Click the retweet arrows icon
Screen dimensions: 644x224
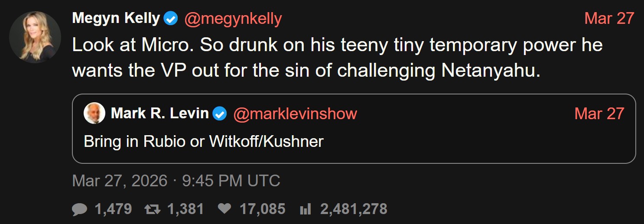(152, 210)
